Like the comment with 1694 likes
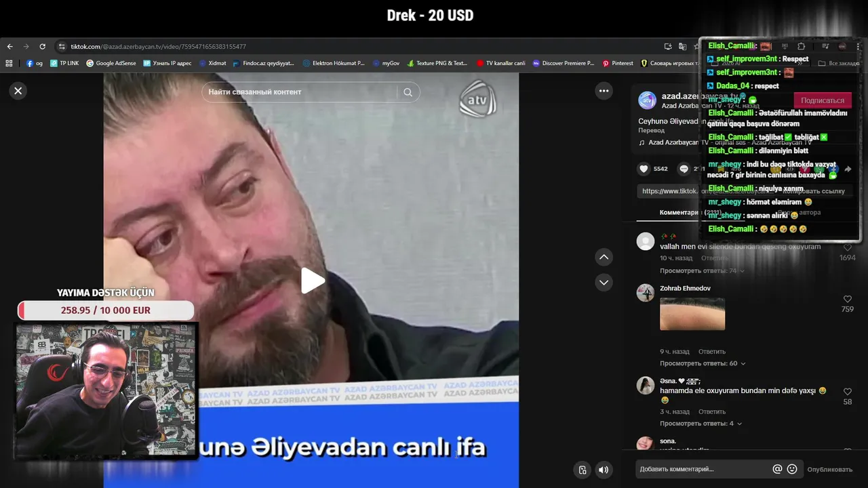The image size is (868, 488). click(847, 248)
